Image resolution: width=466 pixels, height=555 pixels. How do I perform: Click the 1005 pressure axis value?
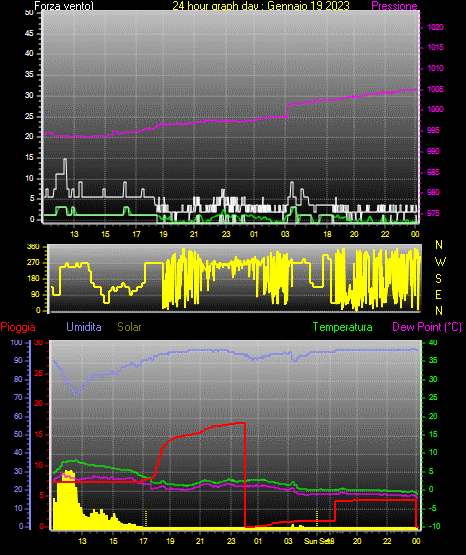tap(435, 89)
